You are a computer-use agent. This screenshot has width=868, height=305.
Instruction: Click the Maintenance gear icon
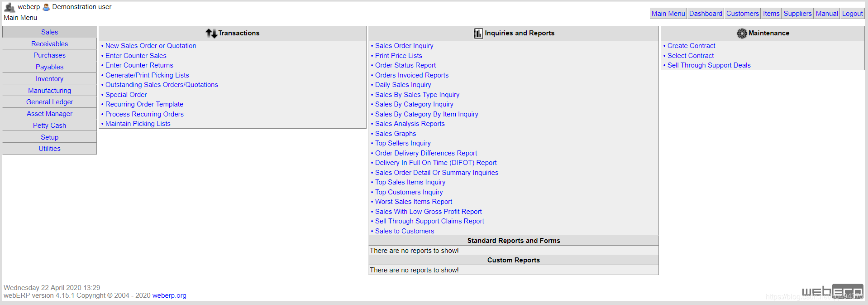click(x=742, y=33)
